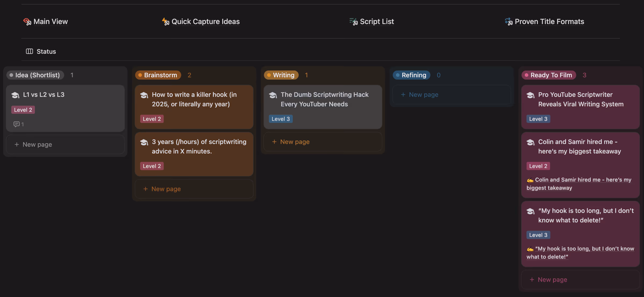Screen dimensions: 644x297
Task: Click the Main View eye icon
Action: tap(27, 21)
